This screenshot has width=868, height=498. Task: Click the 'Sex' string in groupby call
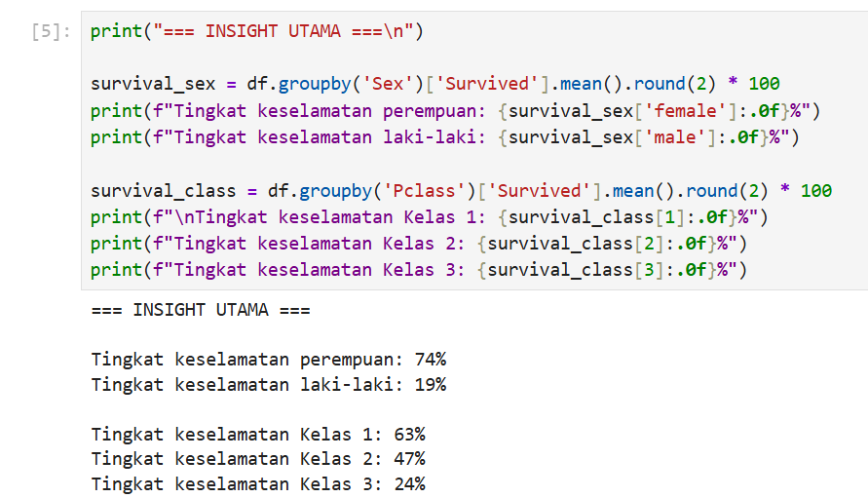tap(388, 84)
